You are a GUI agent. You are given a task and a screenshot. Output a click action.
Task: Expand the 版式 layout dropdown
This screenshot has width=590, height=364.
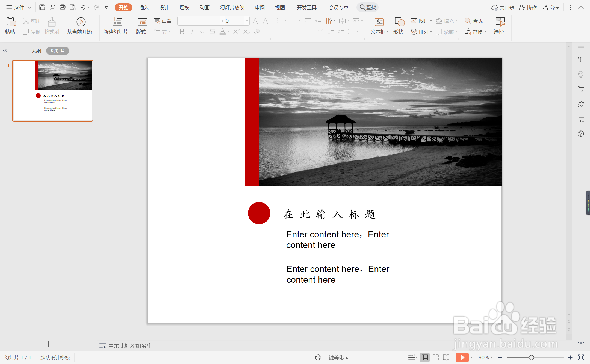point(142,32)
